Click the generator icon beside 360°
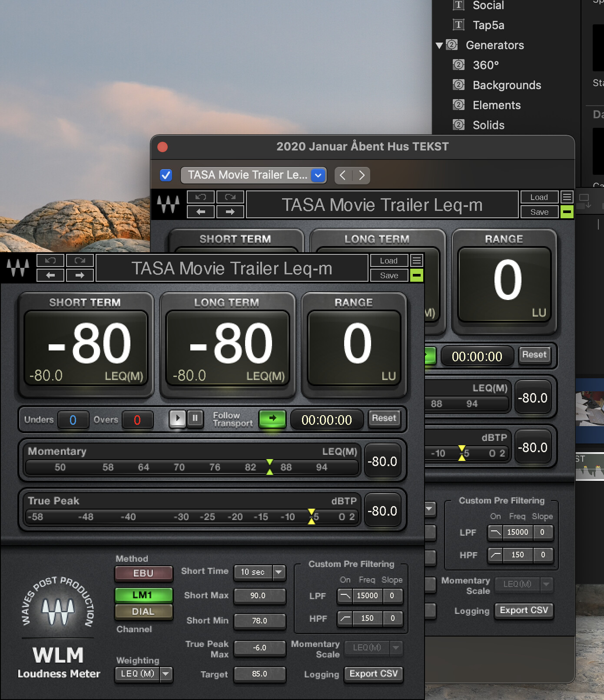This screenshot has width=604, height=700. pyautogui.click(x=458, y=65)
